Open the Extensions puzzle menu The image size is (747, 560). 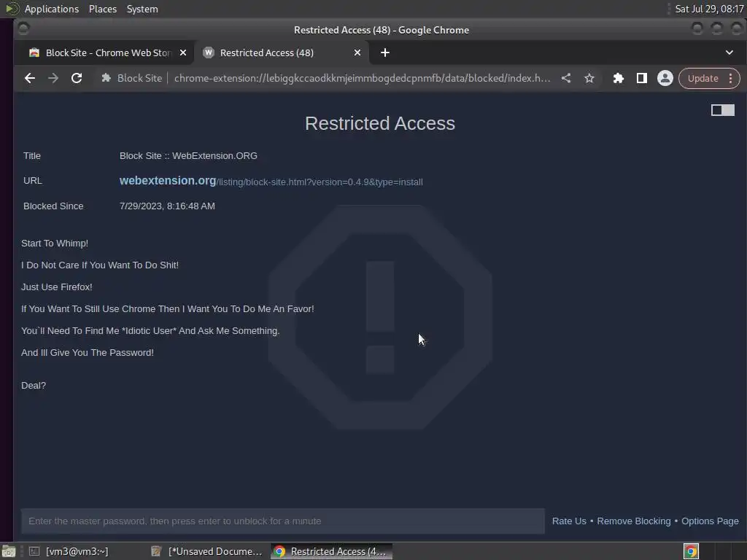click(x=619, y=78)
